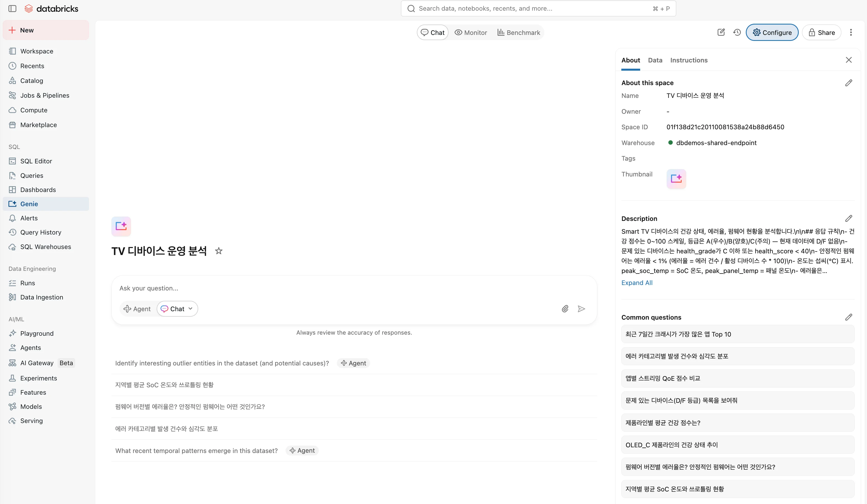Viewport: 867px width, 504px height.
Task: Open Serving in the sidebar
Action: 46,421
